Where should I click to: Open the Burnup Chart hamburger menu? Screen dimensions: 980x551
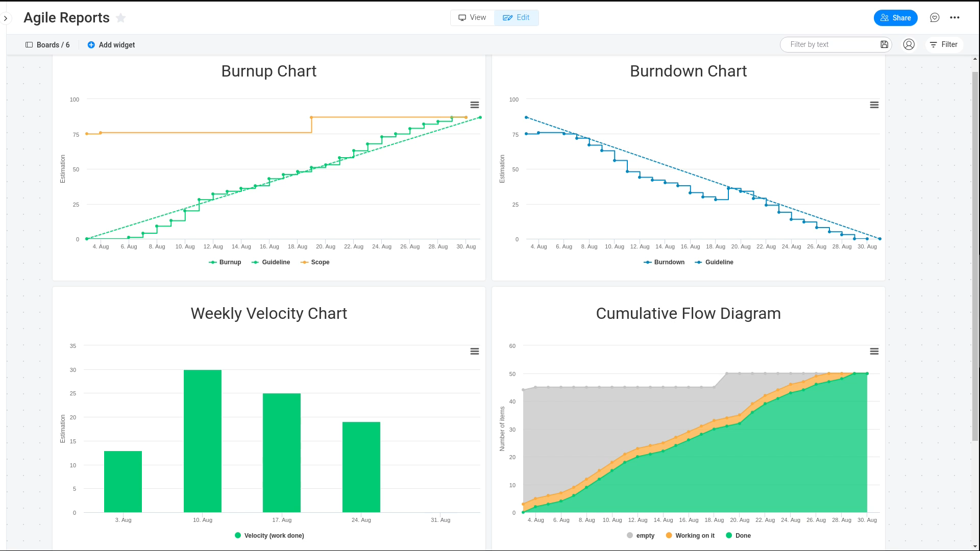click(x=474, y=105)
